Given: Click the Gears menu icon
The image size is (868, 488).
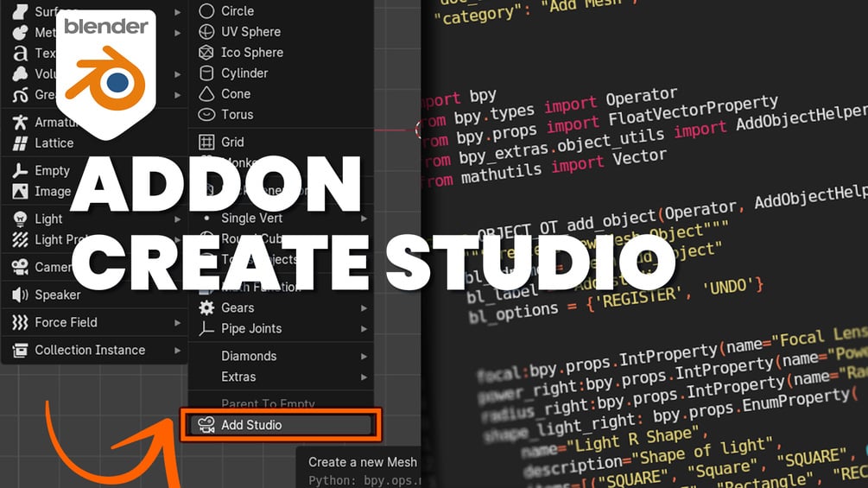Looking at the screenshot, I should 206,307.
